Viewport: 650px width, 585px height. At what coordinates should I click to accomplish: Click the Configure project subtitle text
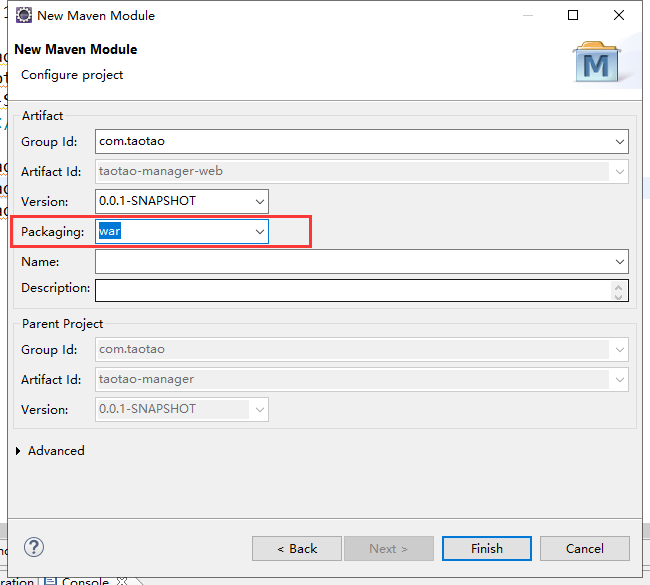(72, 75)
